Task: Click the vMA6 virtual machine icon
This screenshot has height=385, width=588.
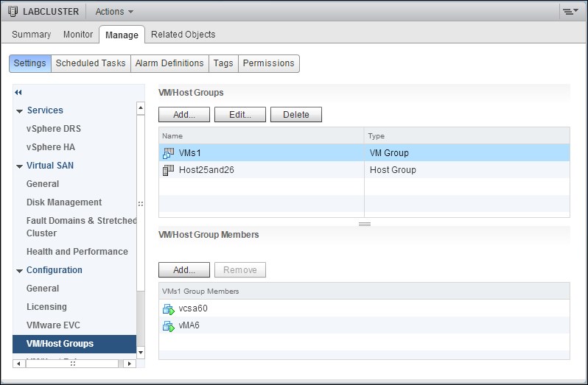Action: [169, 326]
